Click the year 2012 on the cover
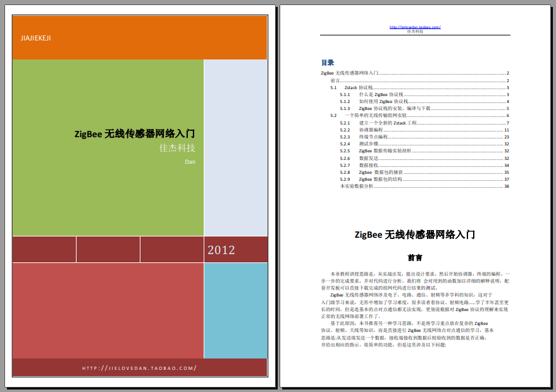This screenshot has width=556, height=392. (221, 250)
